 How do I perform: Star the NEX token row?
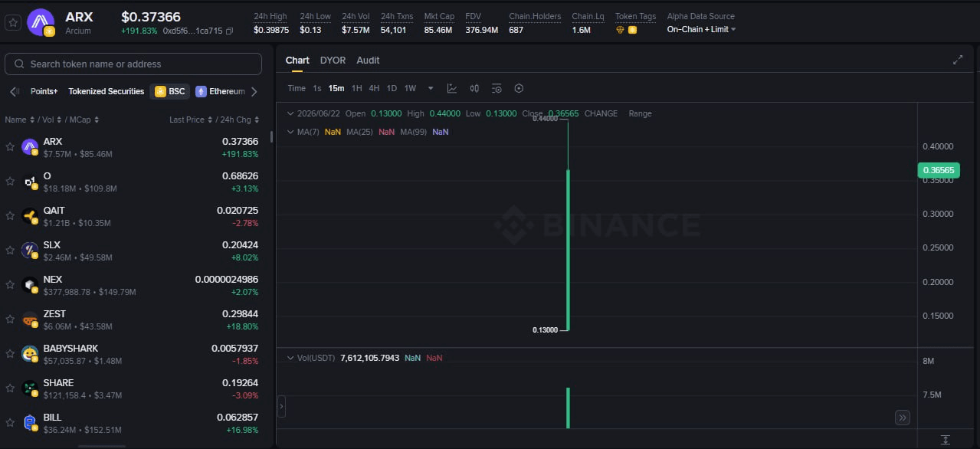(10, 285)
